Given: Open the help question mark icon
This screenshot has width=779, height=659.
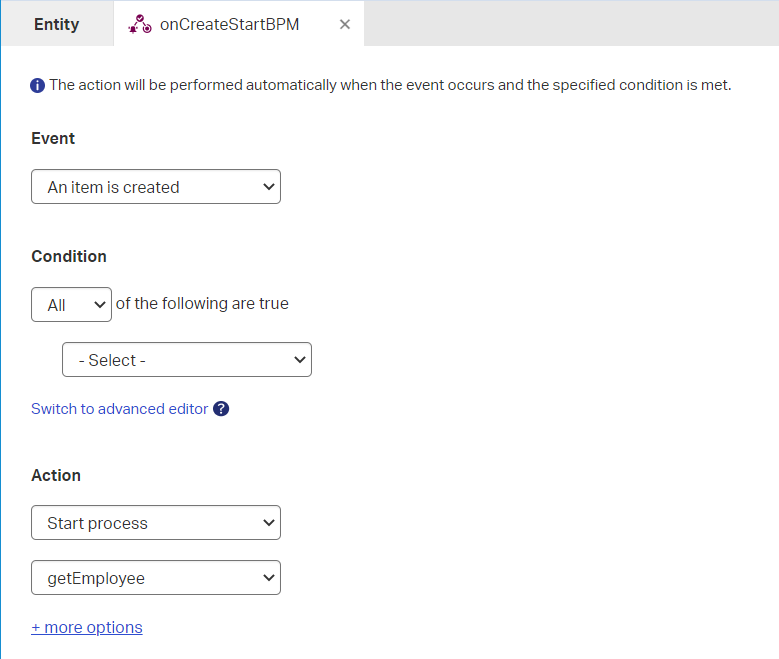Looking at the screenshot, I should [x=221, y=409].
